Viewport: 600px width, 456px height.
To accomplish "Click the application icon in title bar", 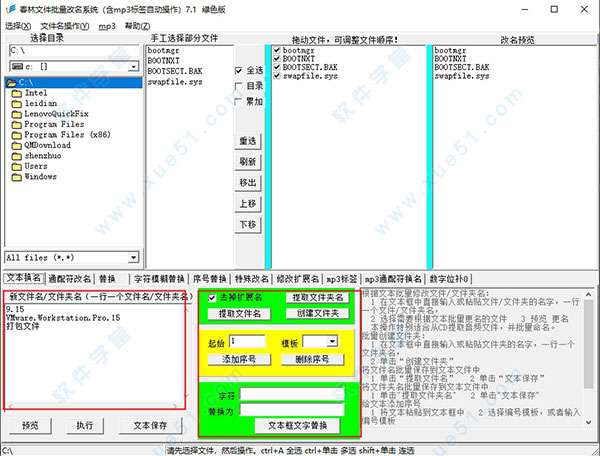I will pyautogui.click(x=10, y=9).
